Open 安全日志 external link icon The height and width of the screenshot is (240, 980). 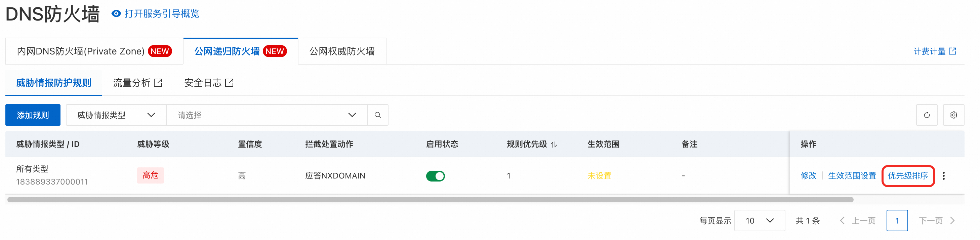pyautogui.click(x=230, y=83)
